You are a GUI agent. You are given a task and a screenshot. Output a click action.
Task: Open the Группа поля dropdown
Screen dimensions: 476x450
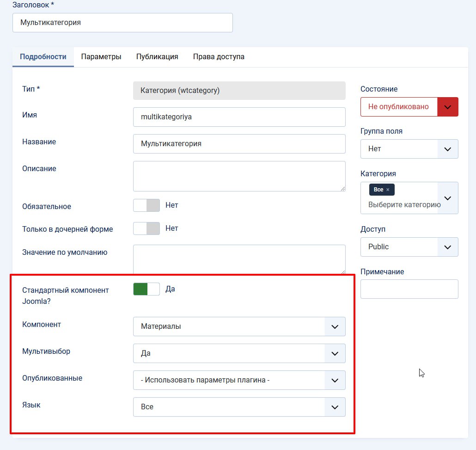(409, 149)
